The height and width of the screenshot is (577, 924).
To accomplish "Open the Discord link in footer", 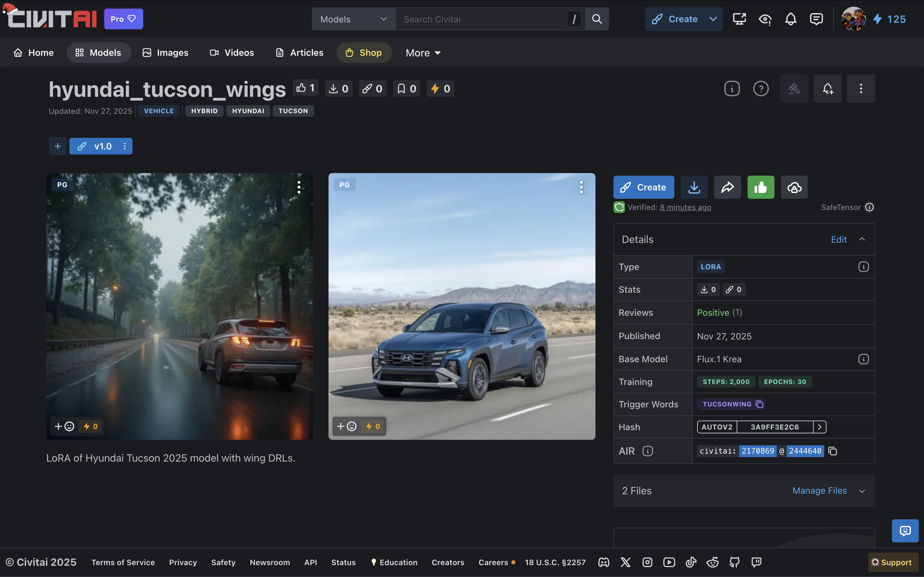I will click(x=604, y=562).
